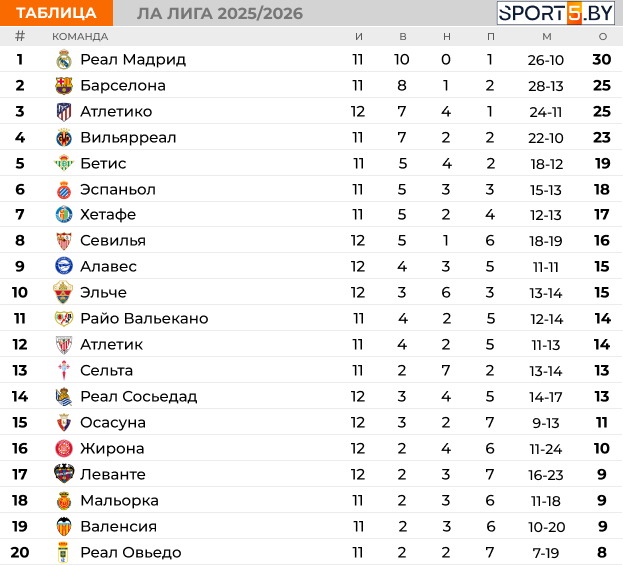Screen dimensions: 623x565
Task: Click Real Madrid's 30 points value
Action: [x=601, y=60]
